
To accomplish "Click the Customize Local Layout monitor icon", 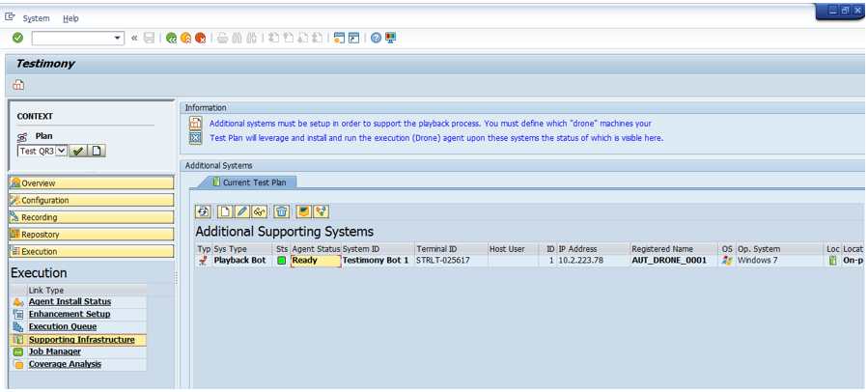I will pos(391,39).
